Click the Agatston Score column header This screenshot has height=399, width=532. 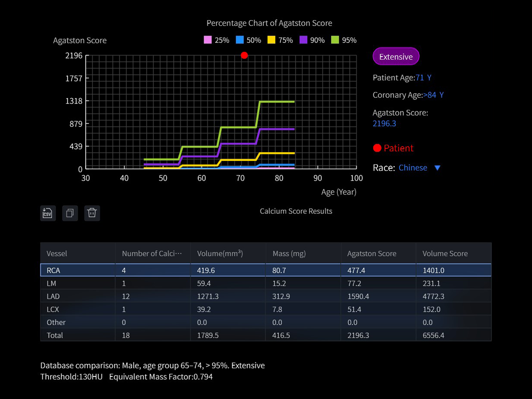point(378,253)
